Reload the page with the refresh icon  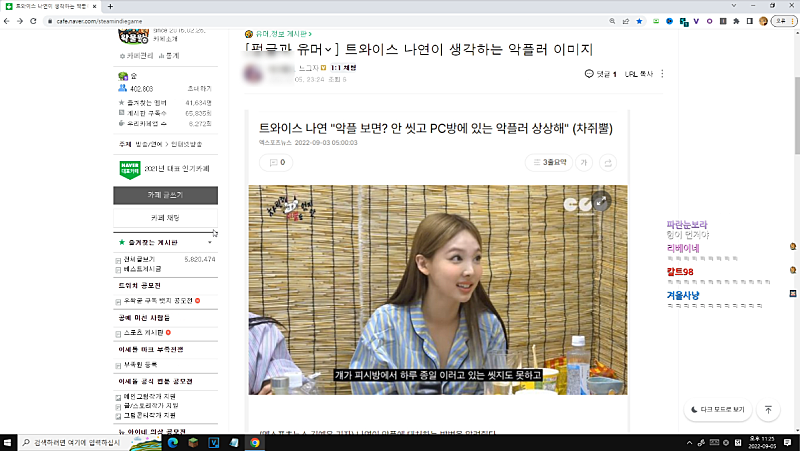[33, 21]
